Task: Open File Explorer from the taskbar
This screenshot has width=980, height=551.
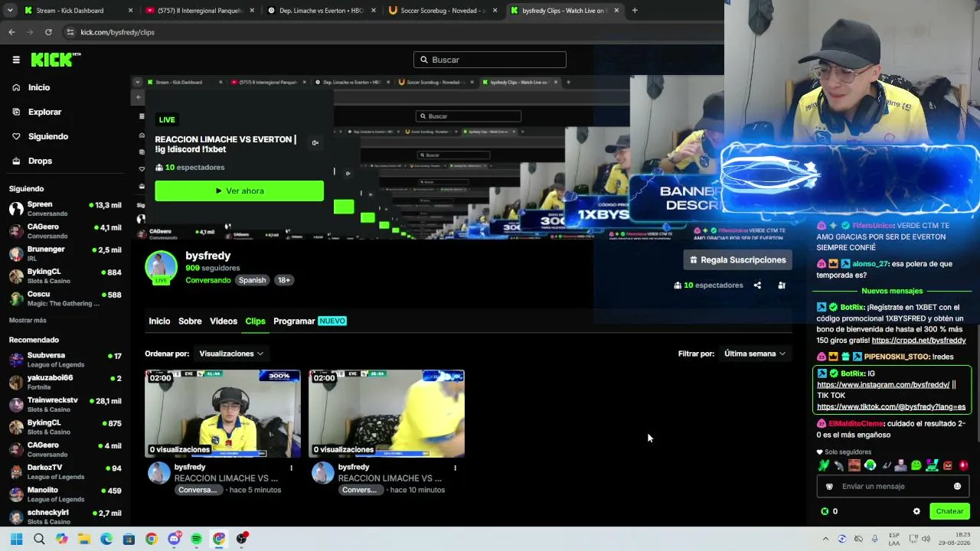Action: click(84, 539)
